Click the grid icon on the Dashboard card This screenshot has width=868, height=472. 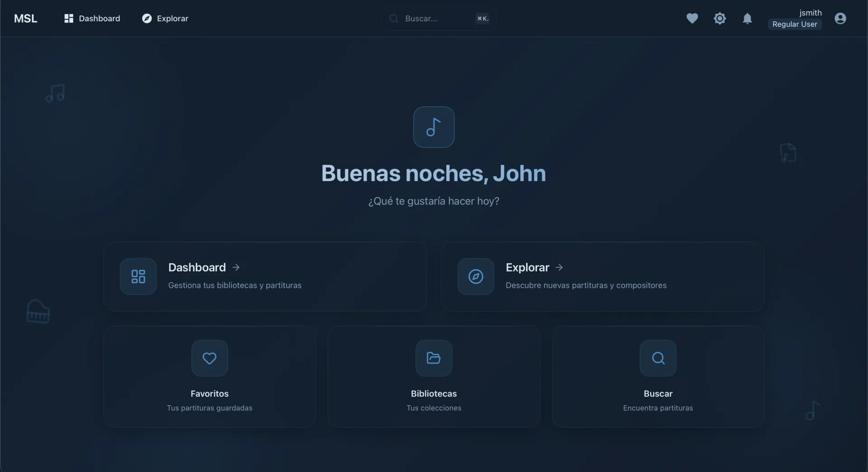(138, 277)
